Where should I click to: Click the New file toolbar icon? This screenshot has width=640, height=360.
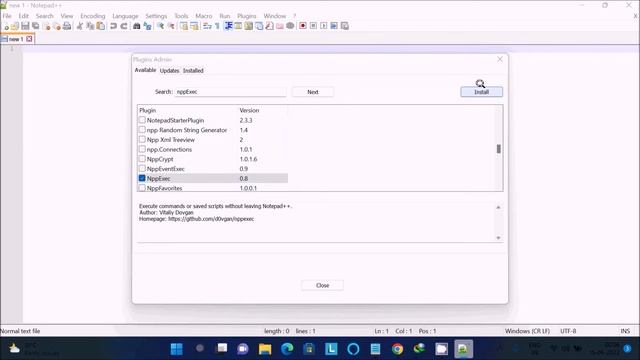[6, 26]
